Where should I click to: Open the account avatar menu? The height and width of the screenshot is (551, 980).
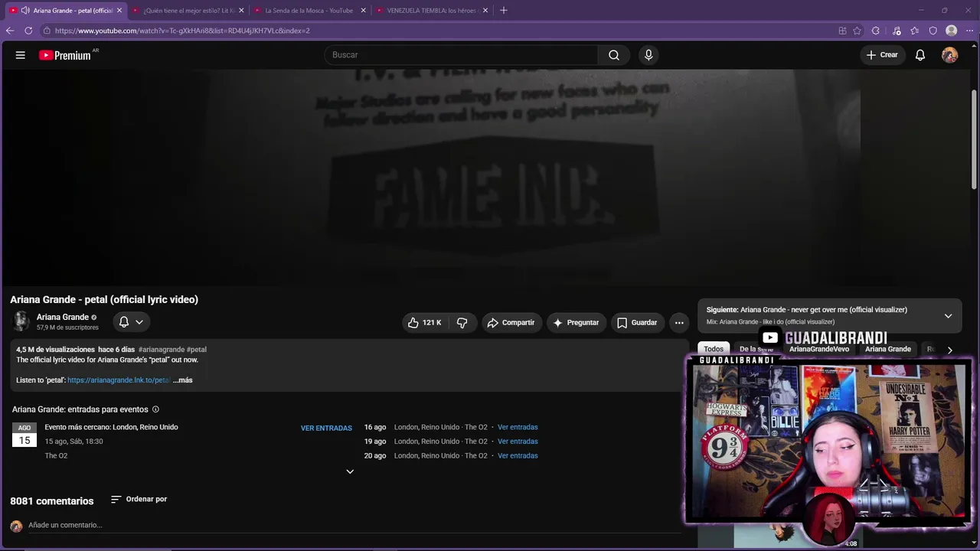(950, 55)
